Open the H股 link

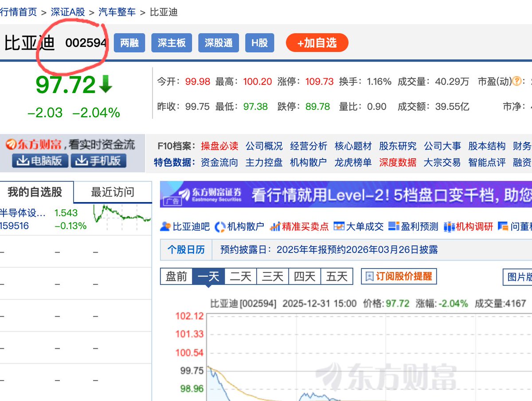tap(259, 43)
